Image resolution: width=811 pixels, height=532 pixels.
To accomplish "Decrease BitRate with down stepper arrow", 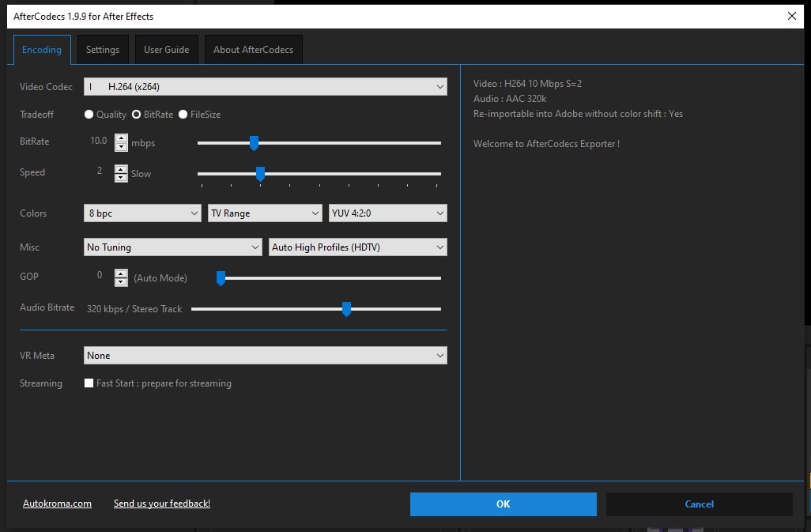I will click(121, 147).
